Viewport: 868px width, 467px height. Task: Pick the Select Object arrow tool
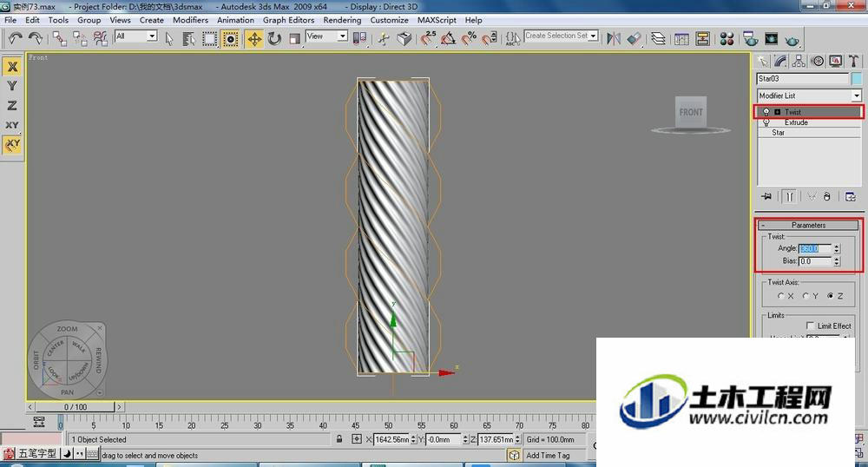tap(169, 38)
